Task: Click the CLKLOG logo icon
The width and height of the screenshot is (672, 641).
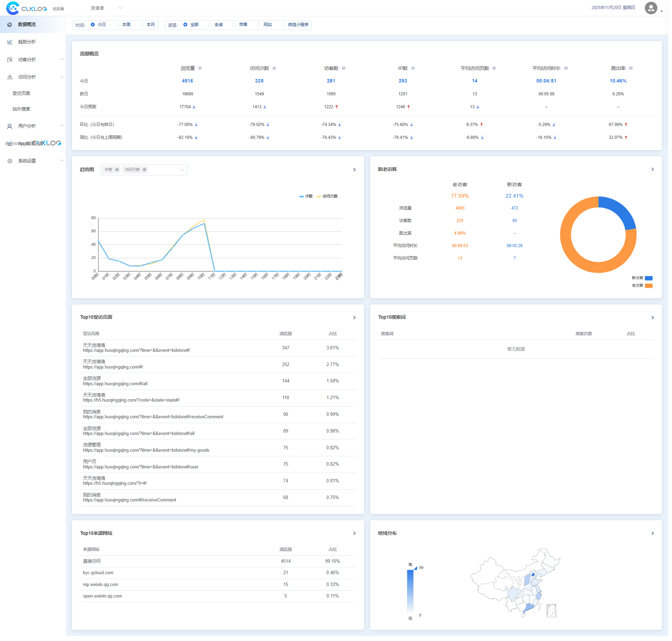Action: [x=13, y=8]
